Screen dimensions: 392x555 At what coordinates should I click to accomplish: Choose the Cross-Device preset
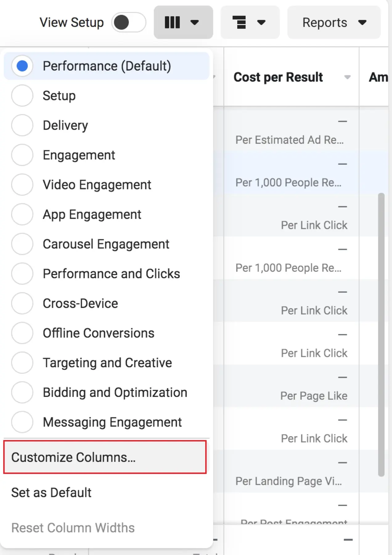point(22,303)
